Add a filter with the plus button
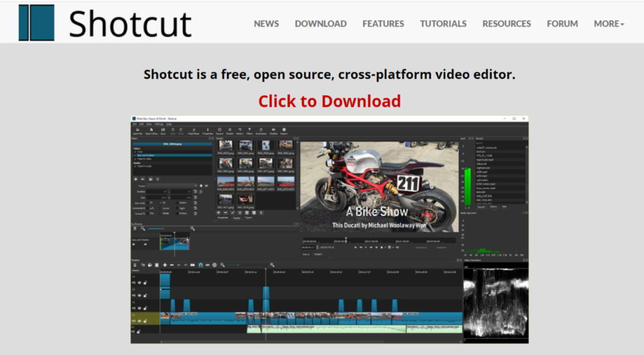Image resolution: width=644 pixels, height=355 pixels. (x=136, y=179)
